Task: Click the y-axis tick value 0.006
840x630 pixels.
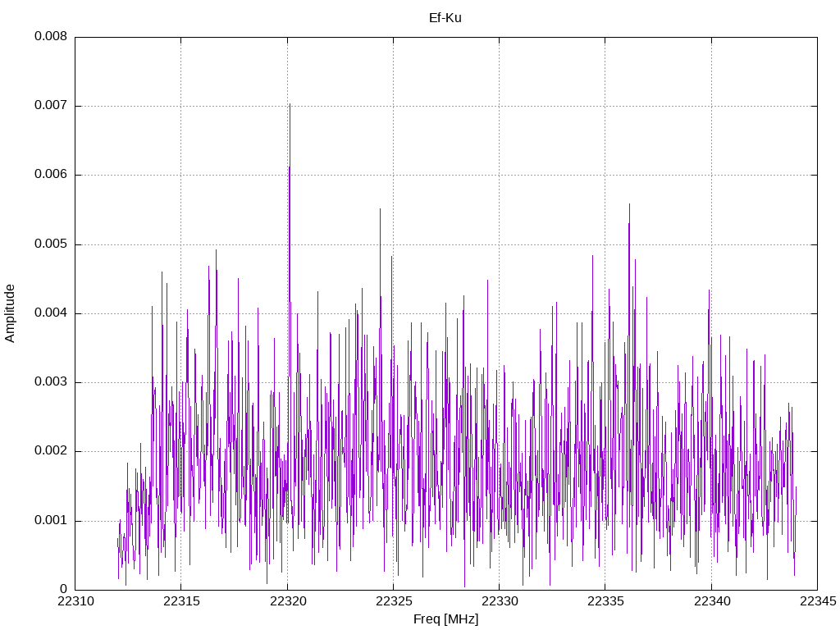Action: tap(51, 175)
